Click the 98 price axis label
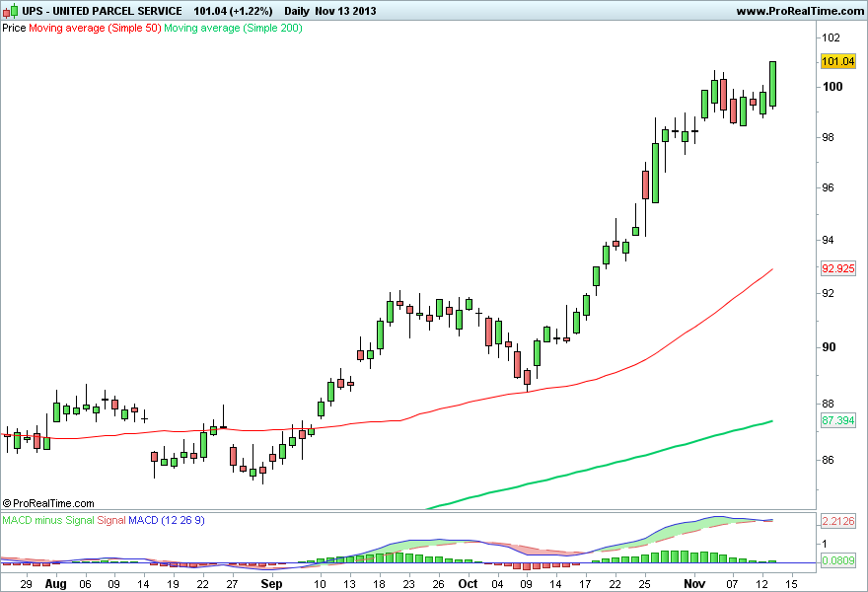 tap(828, 137)
